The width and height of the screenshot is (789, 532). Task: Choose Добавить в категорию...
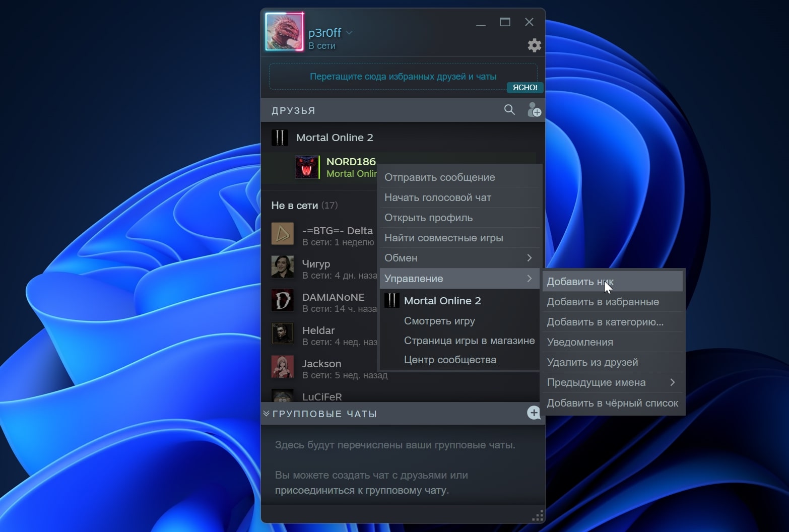613,322
